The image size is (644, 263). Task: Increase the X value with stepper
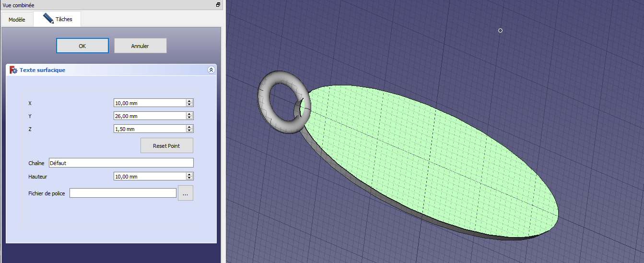click(x=189, y=101)
